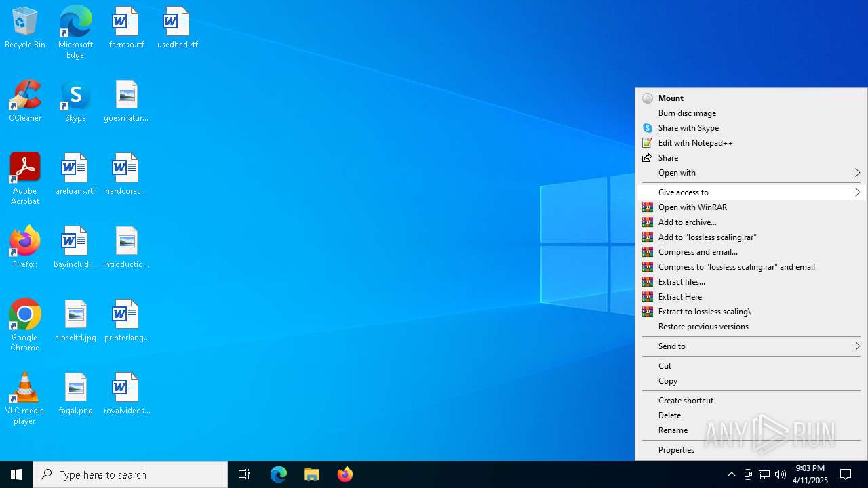
Task: Select Extract files...
Action: [751, 282]
